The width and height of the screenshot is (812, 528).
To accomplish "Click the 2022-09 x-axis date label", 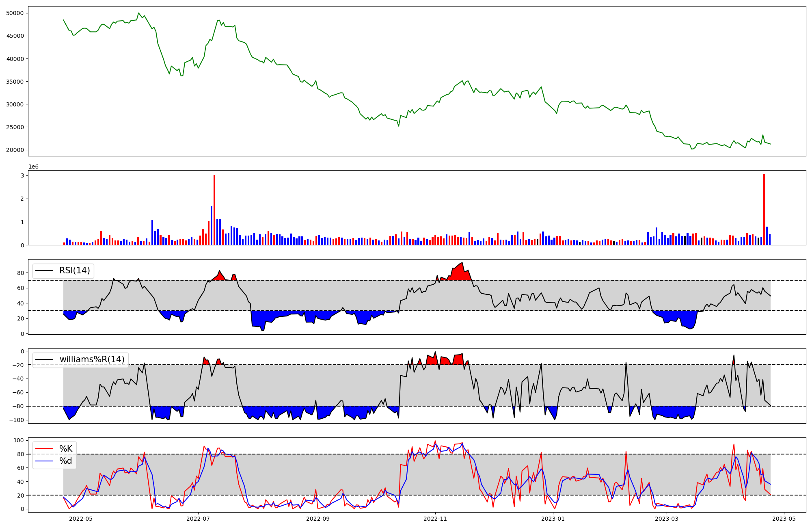I will (318, 519).
